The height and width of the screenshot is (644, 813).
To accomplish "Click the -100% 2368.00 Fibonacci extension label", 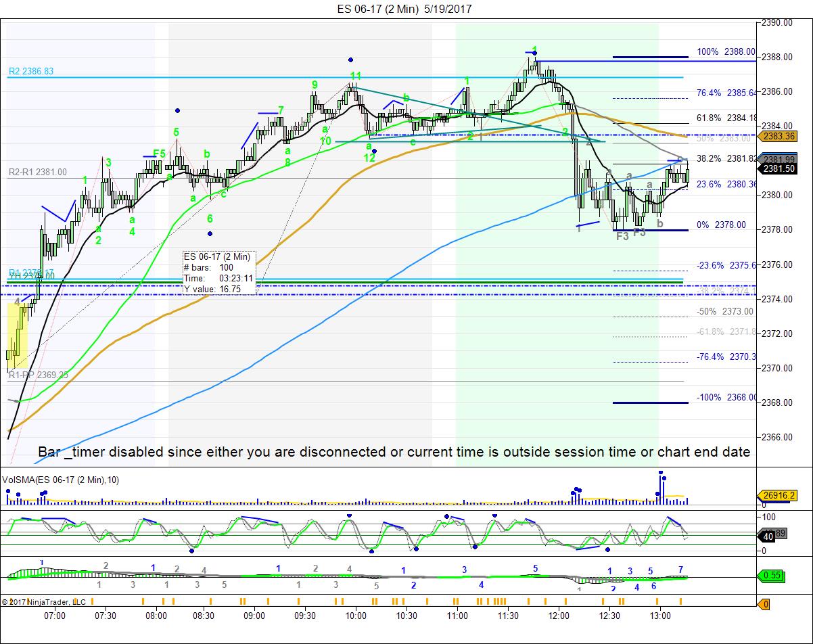I will (x=726, y=398).
